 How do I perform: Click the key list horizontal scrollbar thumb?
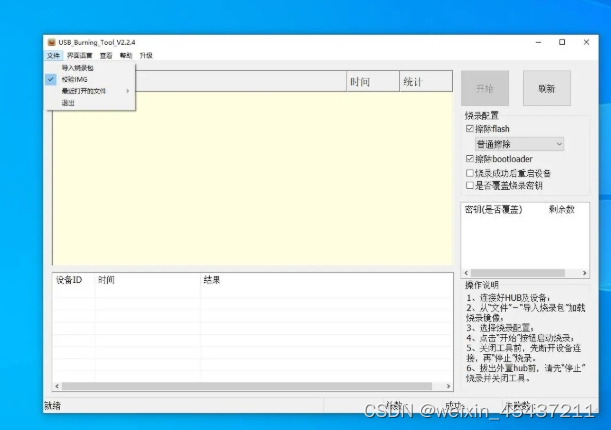click(x=518, y=273)
